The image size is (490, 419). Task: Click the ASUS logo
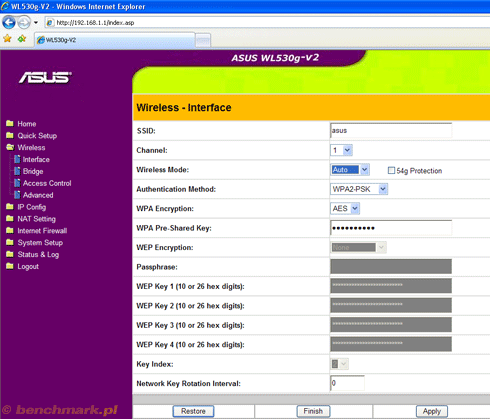[45, 78]
